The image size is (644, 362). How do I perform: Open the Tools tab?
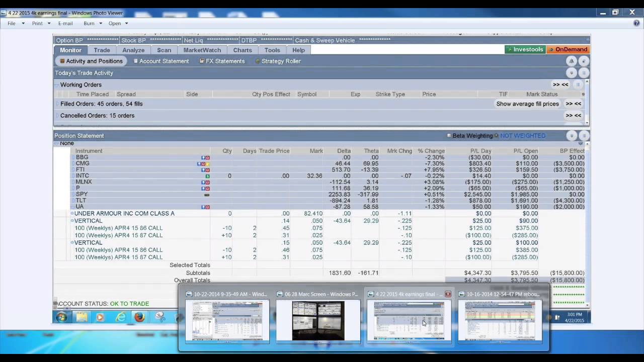coord(272,50)
